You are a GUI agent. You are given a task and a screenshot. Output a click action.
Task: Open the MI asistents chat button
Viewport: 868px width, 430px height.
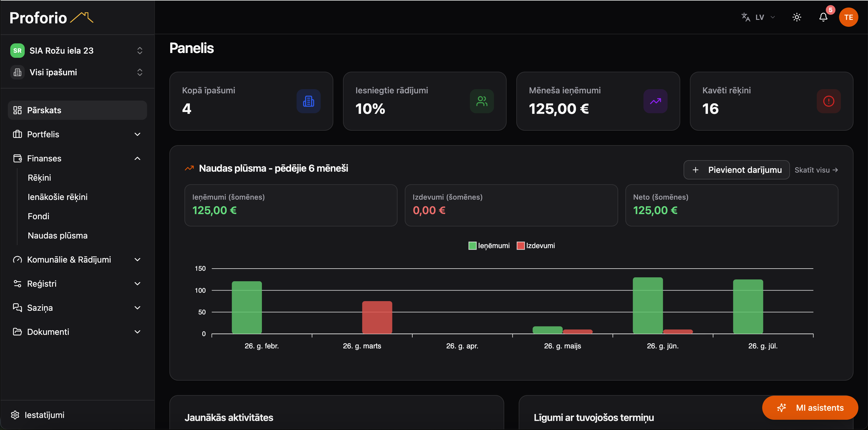point(810,407)
